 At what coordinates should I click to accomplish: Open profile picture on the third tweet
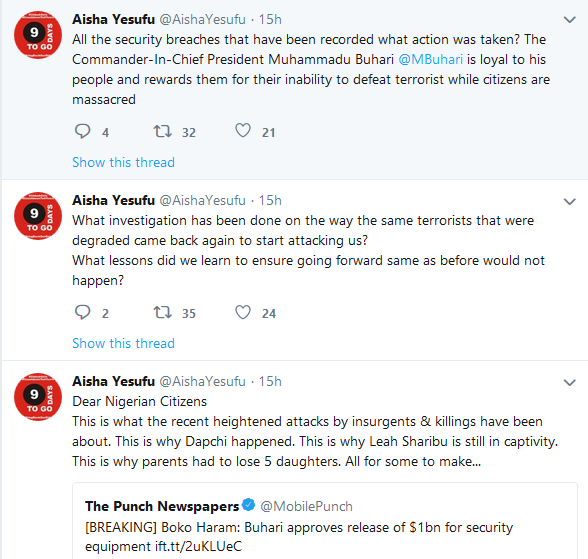tap(38, 397)
